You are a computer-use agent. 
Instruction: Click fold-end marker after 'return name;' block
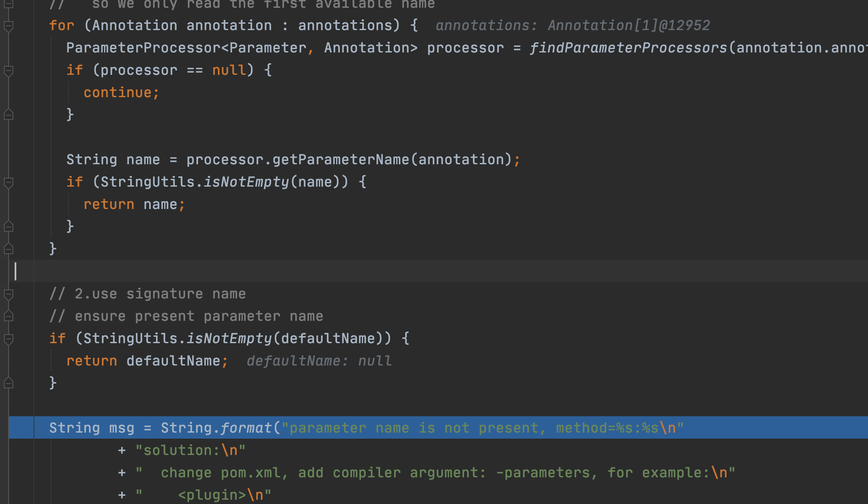tap(8, 226)
